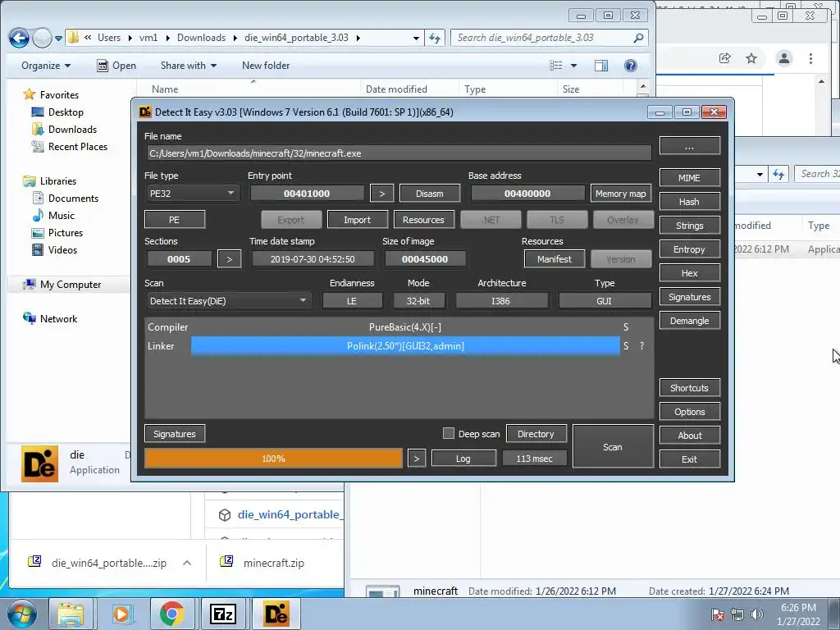This screenshot has width=840, height=630.
Task: Click the die_win64_portable package icon in Chrome
Action: [x=225, y=515]
